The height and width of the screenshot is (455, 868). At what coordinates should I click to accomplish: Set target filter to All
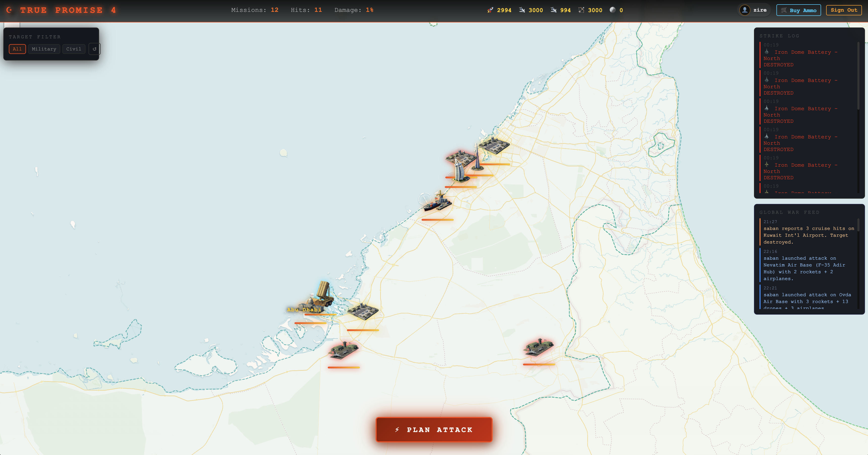(17, 49)
